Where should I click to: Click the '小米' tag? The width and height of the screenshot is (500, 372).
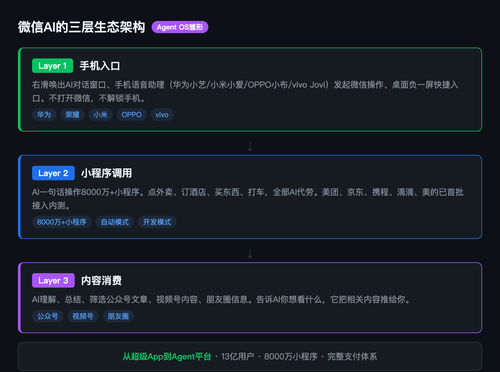click(101, 115)
